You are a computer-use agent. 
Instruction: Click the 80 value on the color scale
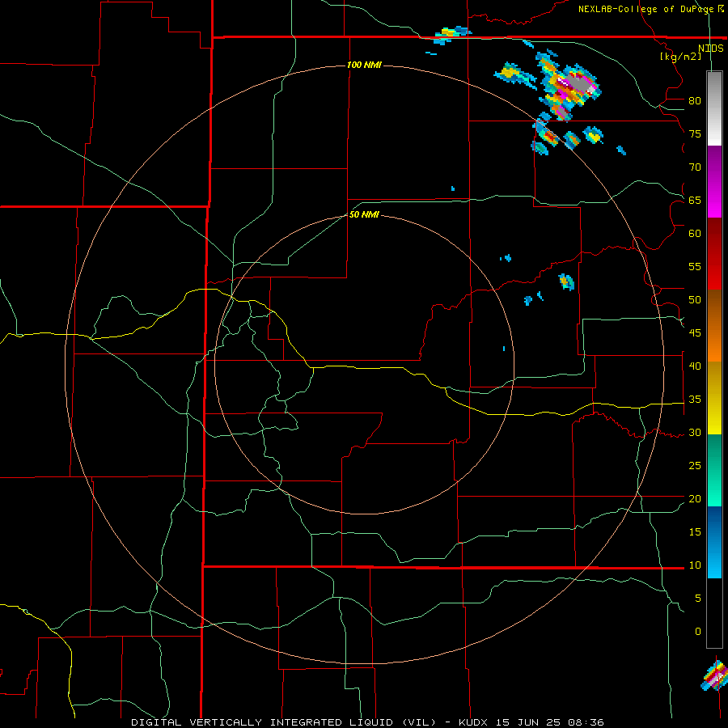click(x=695, y=101)
